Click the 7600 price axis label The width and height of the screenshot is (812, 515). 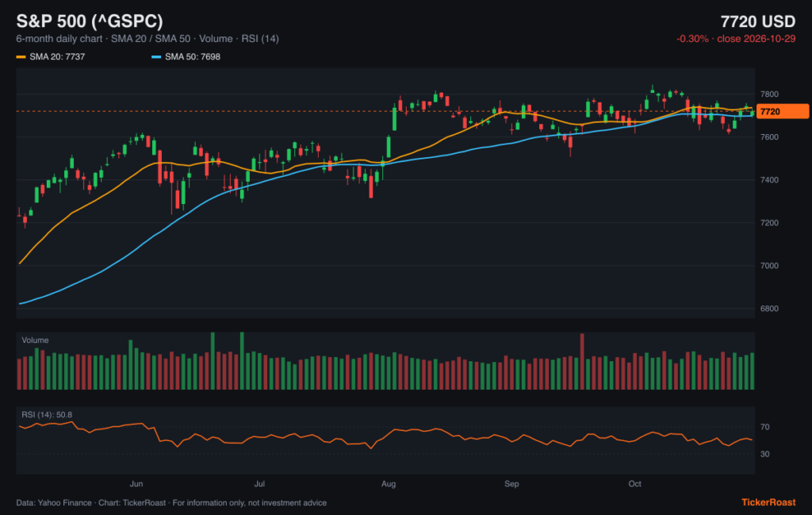[769, 137]
